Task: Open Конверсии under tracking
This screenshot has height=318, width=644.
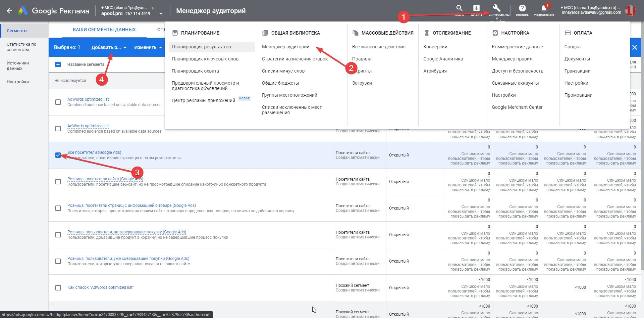Action: pyautogui.click(x=435, y=47)
